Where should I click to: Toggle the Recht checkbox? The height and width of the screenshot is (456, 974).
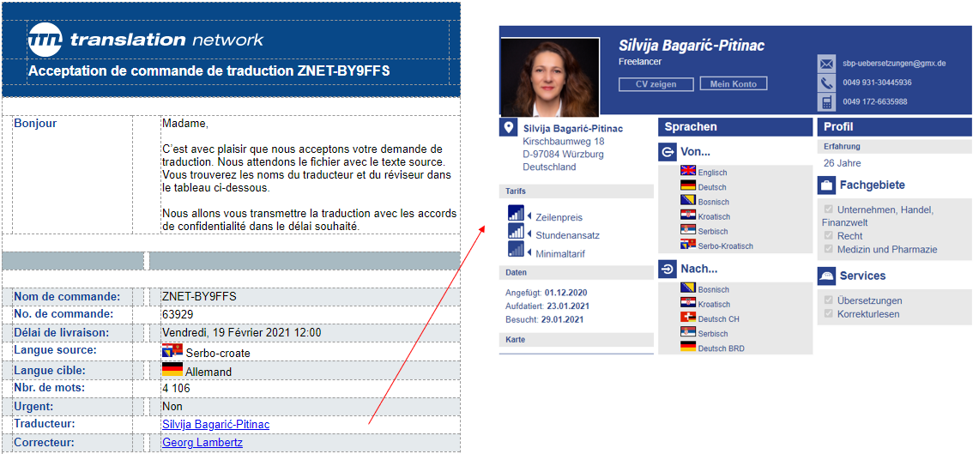point(828,236)
